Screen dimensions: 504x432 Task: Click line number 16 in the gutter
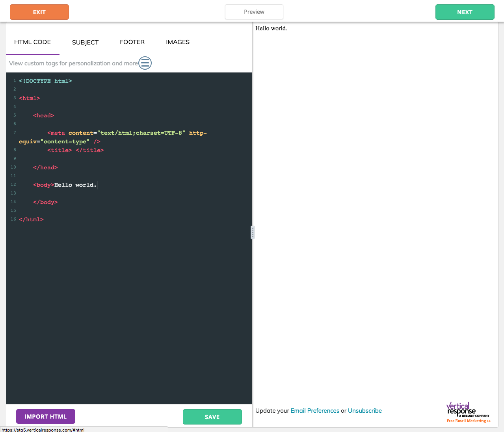click(13, 219)
